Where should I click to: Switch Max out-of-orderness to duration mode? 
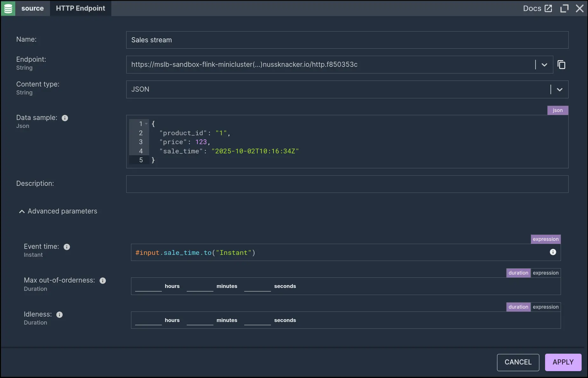pyautogui.click(x=518, y=273)
